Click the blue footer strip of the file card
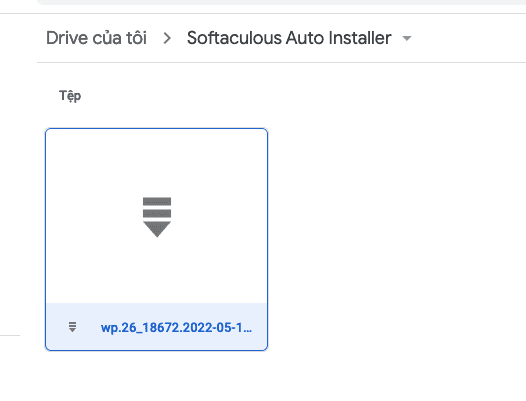This screenshot has height=401, width=526. coord(156,326)
